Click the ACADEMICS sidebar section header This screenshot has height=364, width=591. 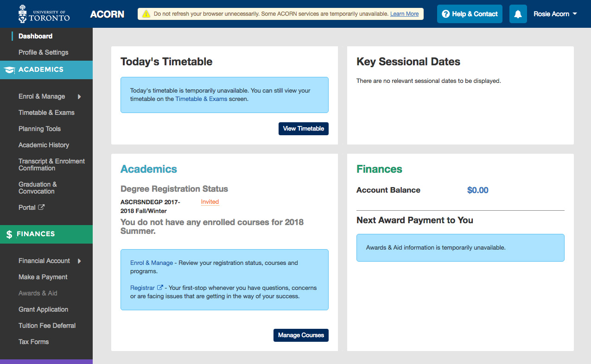(46, 70)
